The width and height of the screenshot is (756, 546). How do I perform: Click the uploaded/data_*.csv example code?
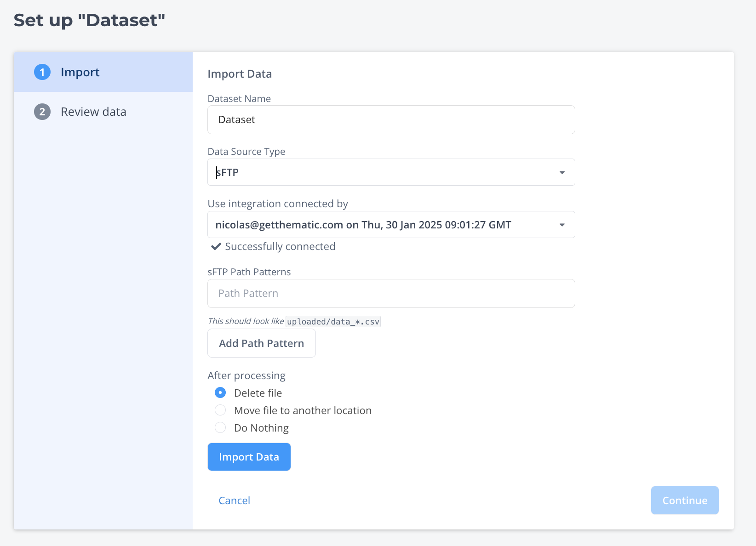333,322
